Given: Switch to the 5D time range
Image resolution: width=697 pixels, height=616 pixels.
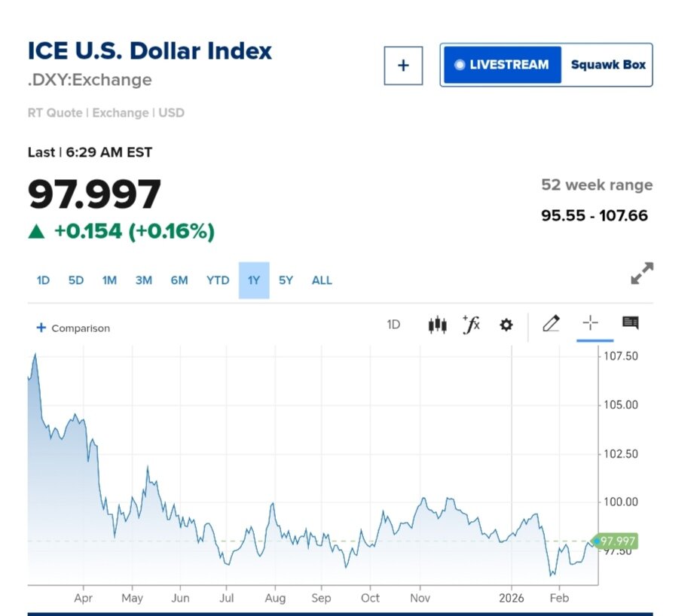Looking at the screenshot, I should pos(76,280).
